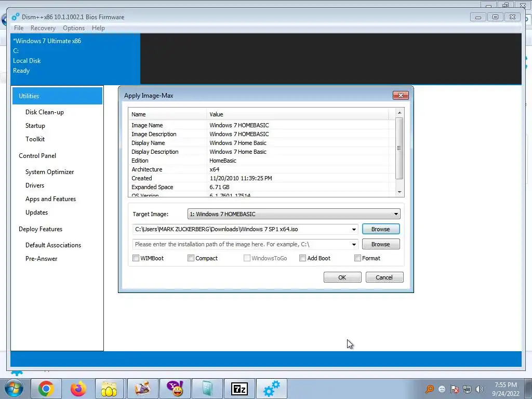Enable the WIMBoot checkbox

(x=136, y=258)
